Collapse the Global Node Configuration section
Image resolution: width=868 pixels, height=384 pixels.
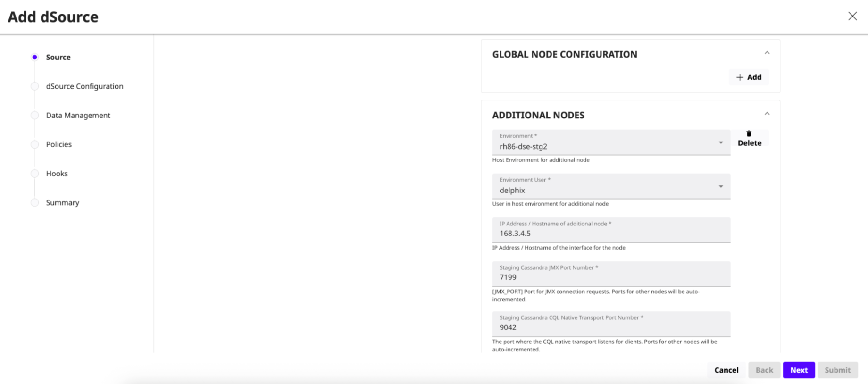767,53
